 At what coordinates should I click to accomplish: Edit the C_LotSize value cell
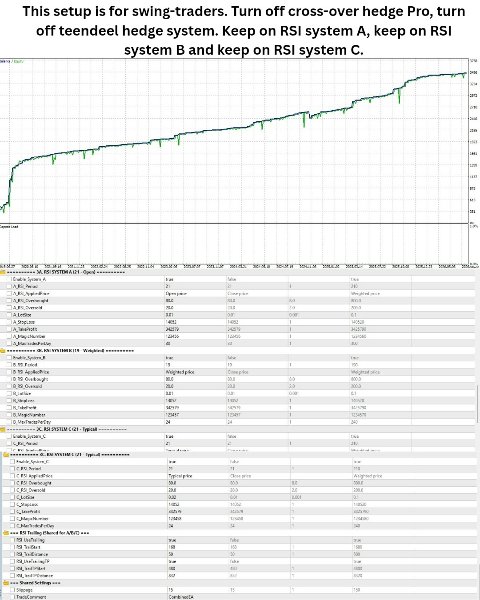click(198, 497)
